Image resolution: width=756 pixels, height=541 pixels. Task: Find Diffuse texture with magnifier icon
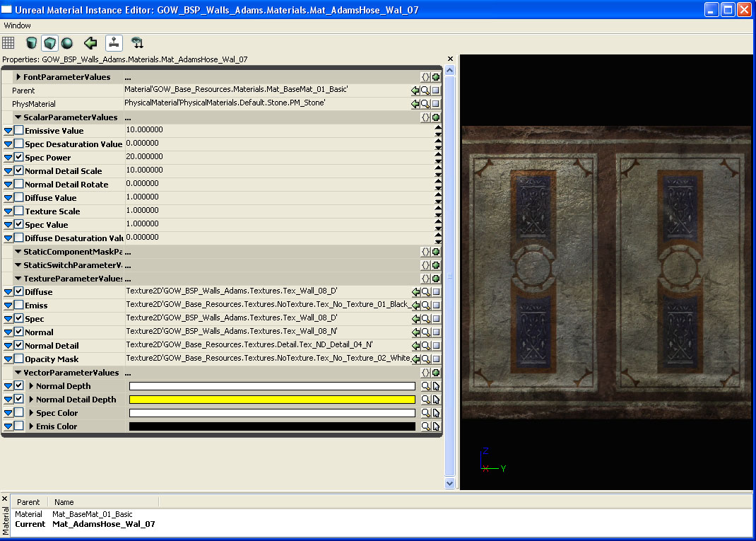(x=426, y=292)
